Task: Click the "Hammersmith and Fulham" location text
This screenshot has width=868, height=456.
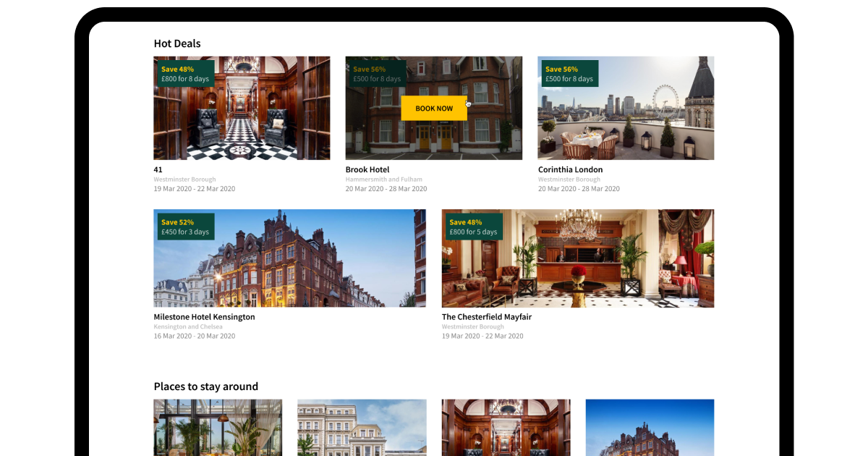Action: pos(384,180)
